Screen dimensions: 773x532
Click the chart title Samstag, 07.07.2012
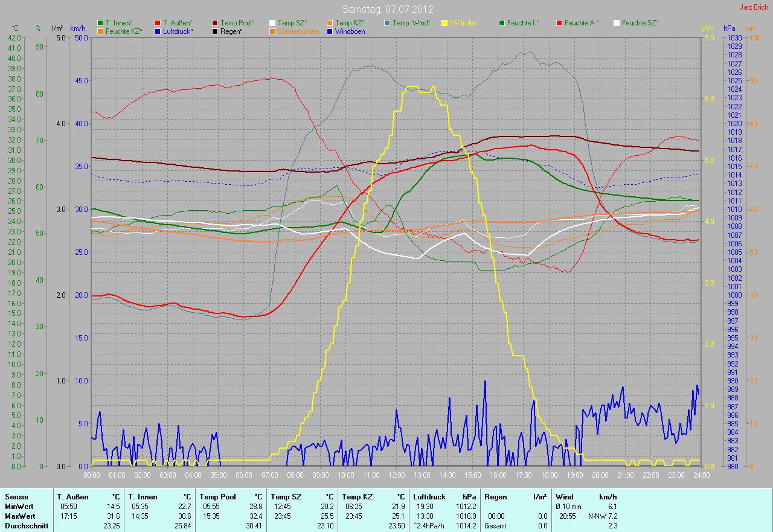click(x=386, y=9)
